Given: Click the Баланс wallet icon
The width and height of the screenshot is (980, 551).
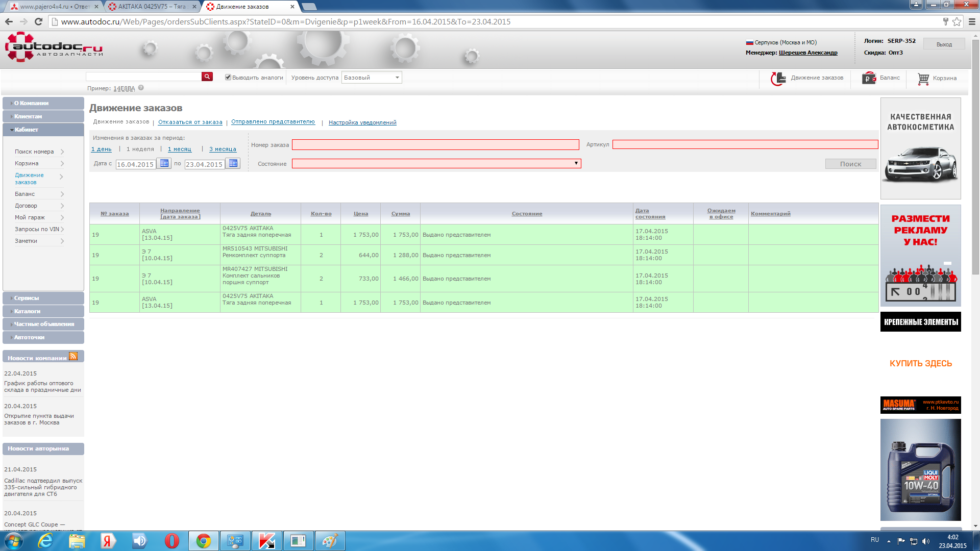Looking at the screenshot, I should point(869,79).
